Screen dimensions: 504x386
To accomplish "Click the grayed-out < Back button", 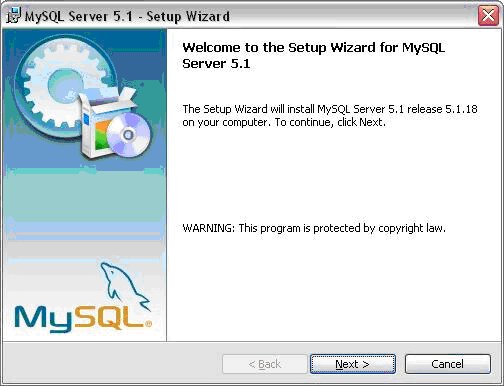I will point(265,364).
